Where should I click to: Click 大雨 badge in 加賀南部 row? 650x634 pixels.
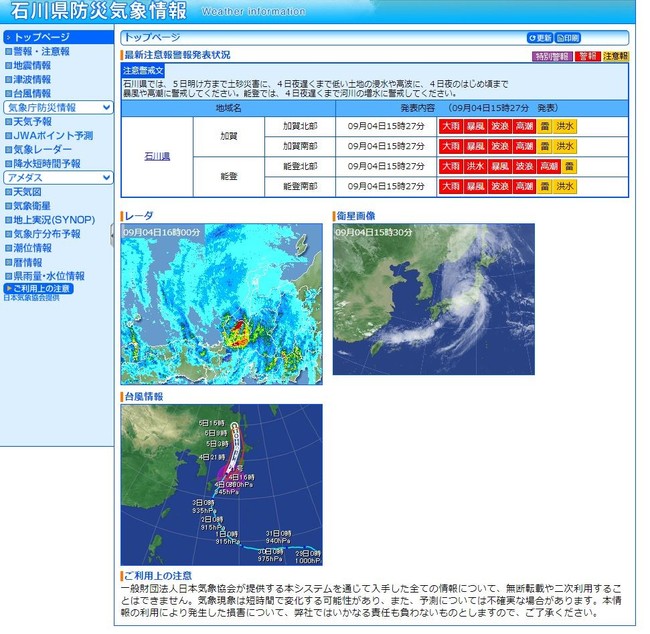(450, 146)
